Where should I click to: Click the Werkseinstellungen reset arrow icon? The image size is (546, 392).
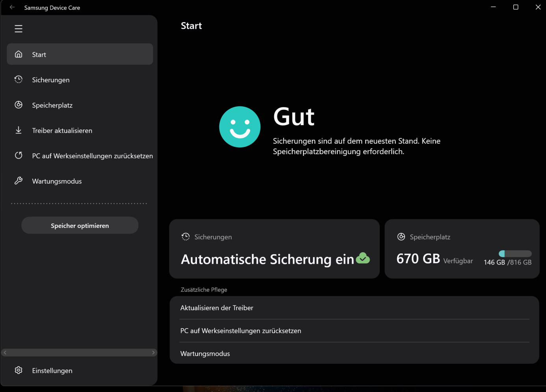[x=18, y=155]
